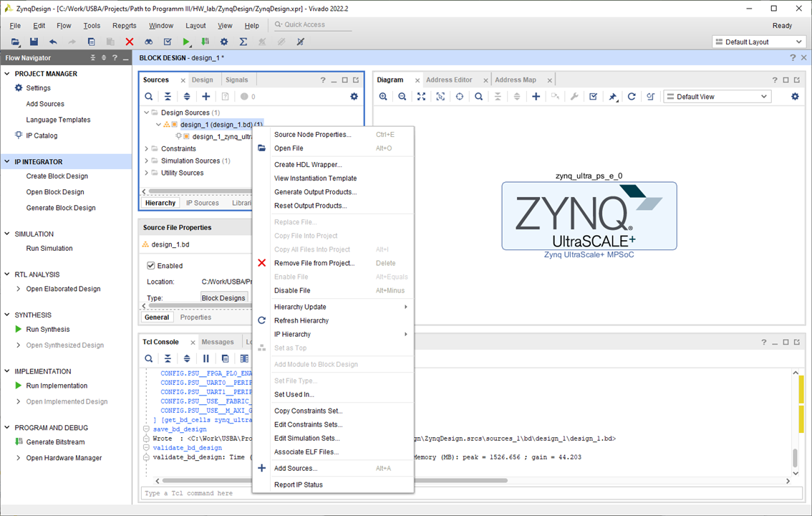
Task: Switch to the Address Editor tab
Action: (x=449, y=80)
